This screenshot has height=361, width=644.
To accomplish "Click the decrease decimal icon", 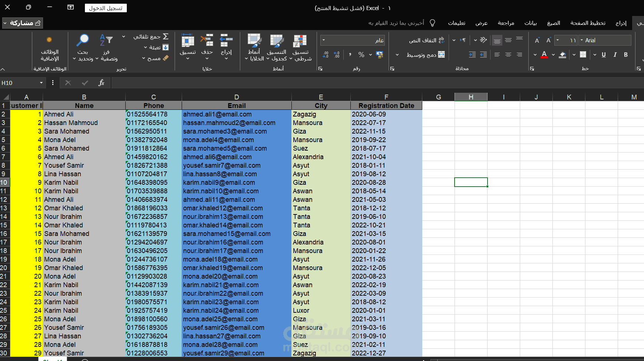I will pos(326,55).
